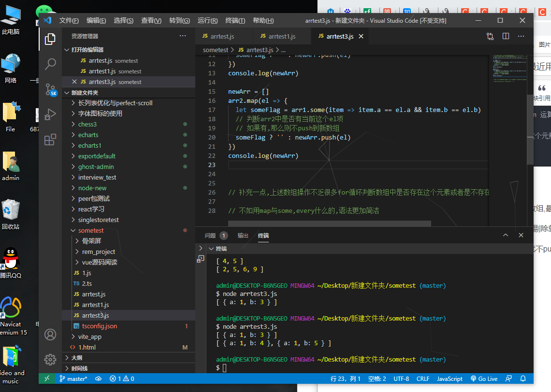Screen dimensions: 551x392
Task: Switch to the arrtest.js editor tab
Action: pyautogui.click(x=224, y=37)
